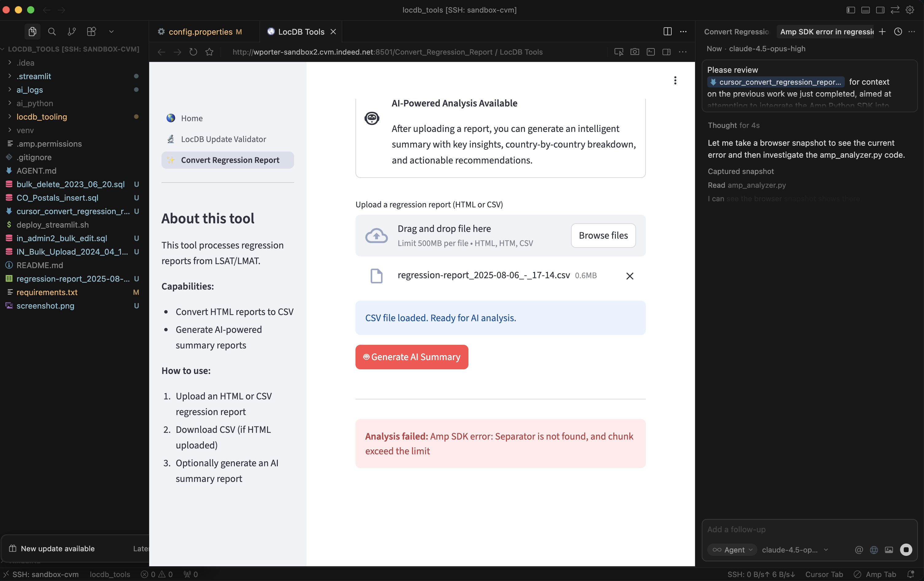Click the Browse files button

click(x=603, y=236)
